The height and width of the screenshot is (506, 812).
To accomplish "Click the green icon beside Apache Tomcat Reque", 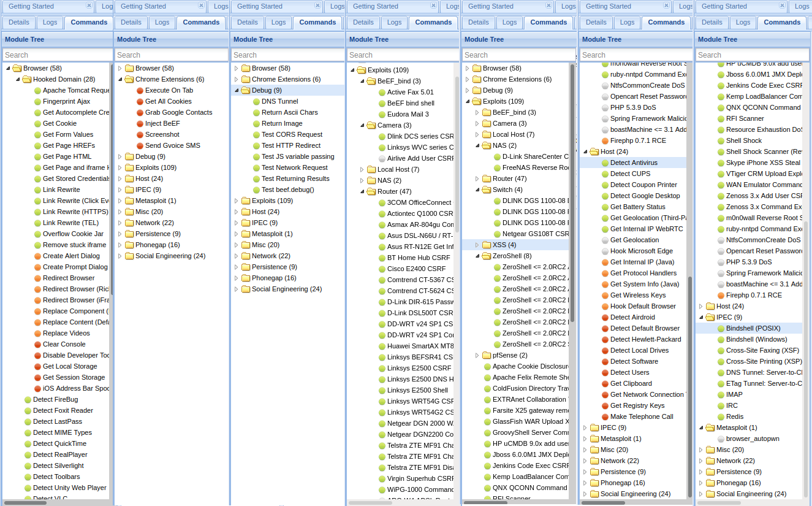I will [x=37, y=90].
